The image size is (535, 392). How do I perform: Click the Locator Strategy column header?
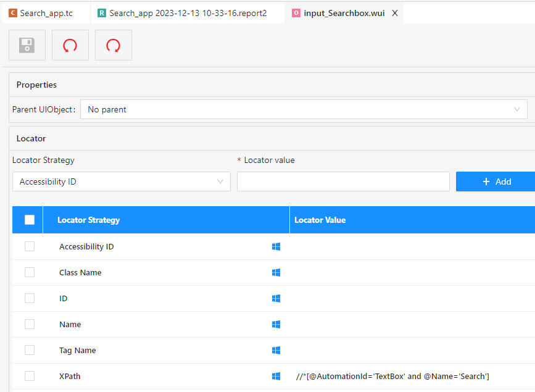(x=166, y=220)
